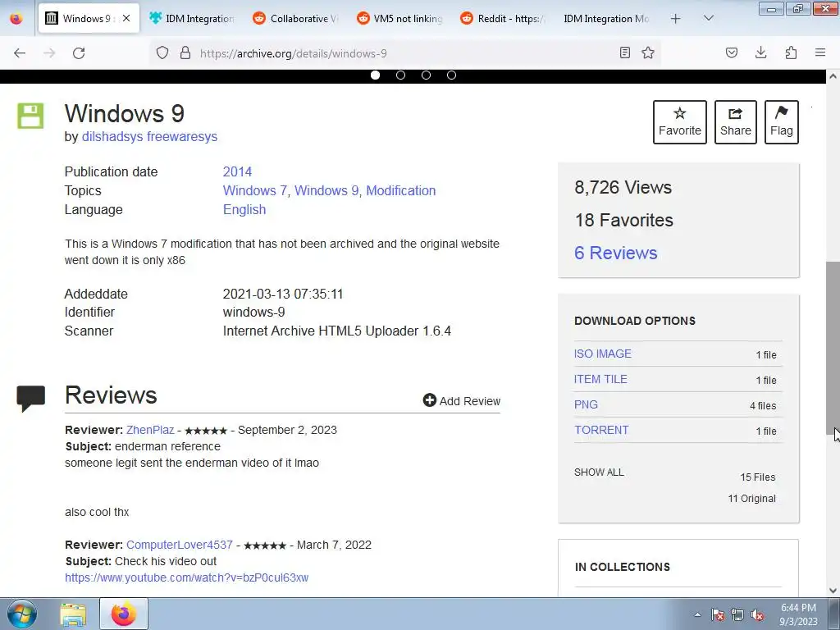Image resolution: width=840 pixels, height=630 pixels.
Task: Expand the PNG download option
Action: coord(586,404)
